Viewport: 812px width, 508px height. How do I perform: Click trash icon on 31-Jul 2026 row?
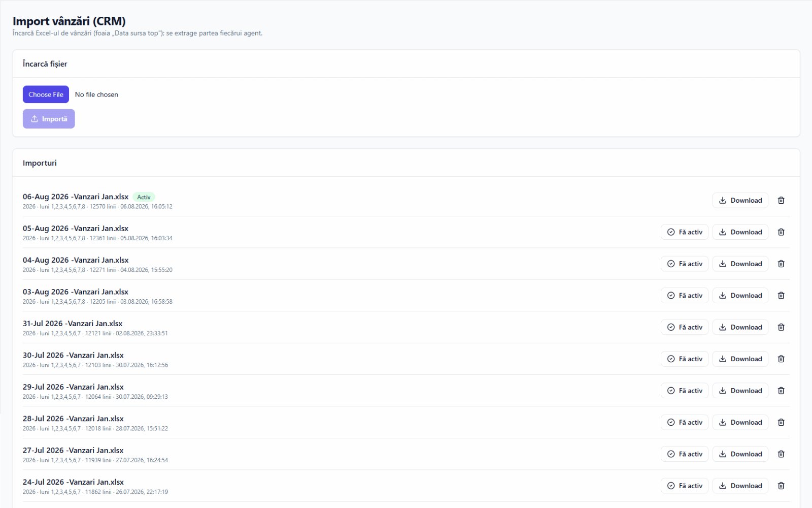(781, 327)
